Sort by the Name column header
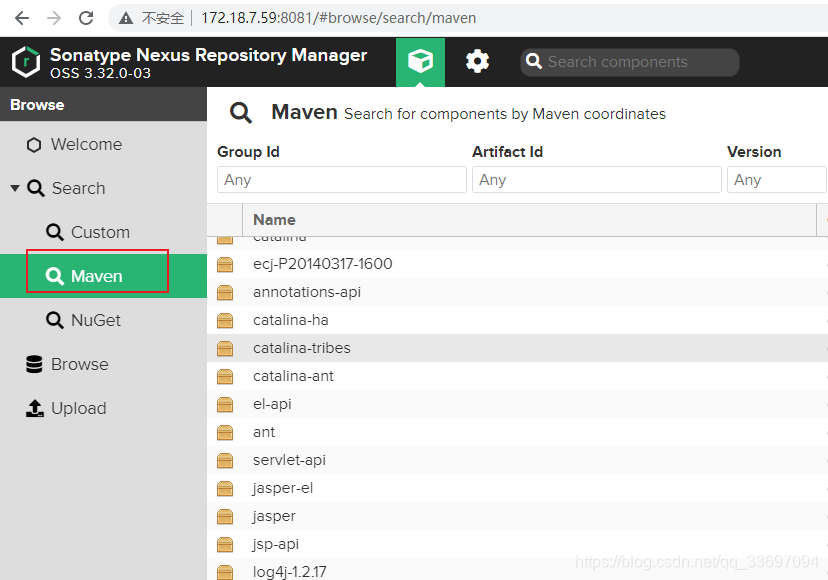The width and height of the screenshot is (828, 580). click(x=529, y=220)
